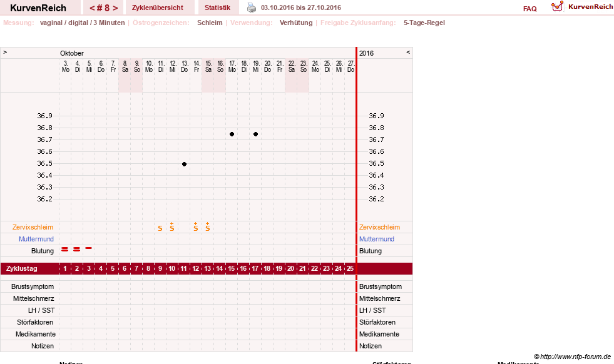Click the '5-Tage-Regel' setting value
Screen dimensions: 614x364
click(424, 23)
